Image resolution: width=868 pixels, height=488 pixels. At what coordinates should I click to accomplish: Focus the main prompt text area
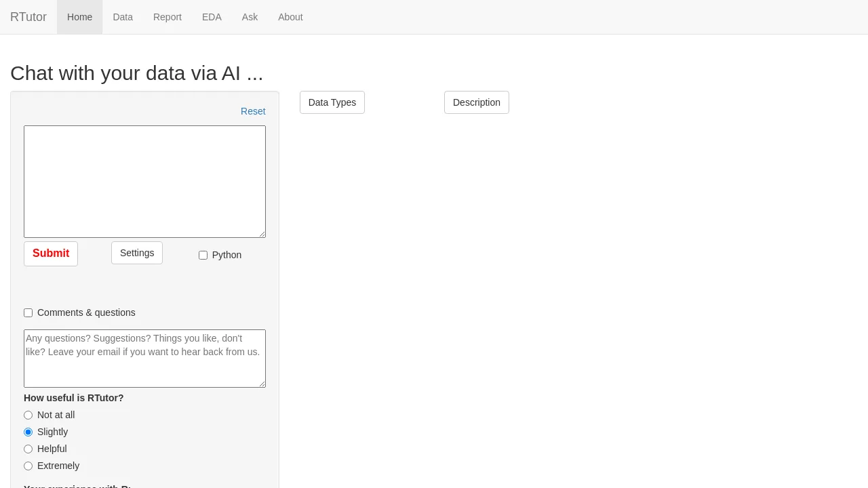click(x=144, y=182)
